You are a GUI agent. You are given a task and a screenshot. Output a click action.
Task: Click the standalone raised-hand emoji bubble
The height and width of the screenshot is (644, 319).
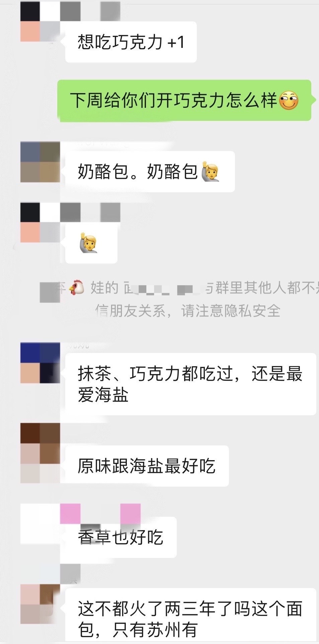pyautogui.click(x=91, y=243)
